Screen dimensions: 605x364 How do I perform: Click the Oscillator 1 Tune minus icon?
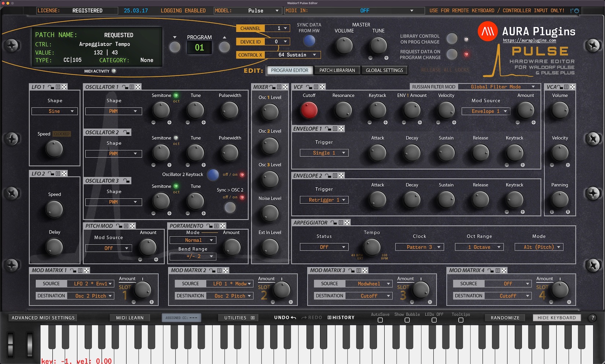[x=188, y=122]
